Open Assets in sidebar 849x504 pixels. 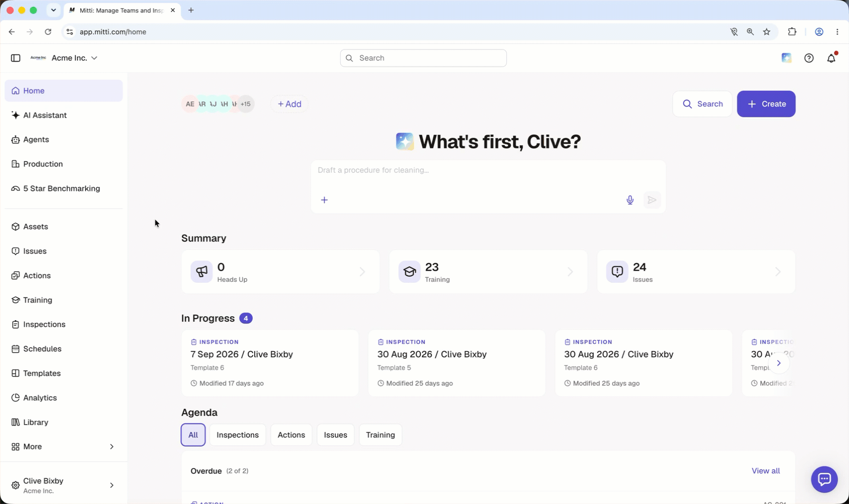64,227
